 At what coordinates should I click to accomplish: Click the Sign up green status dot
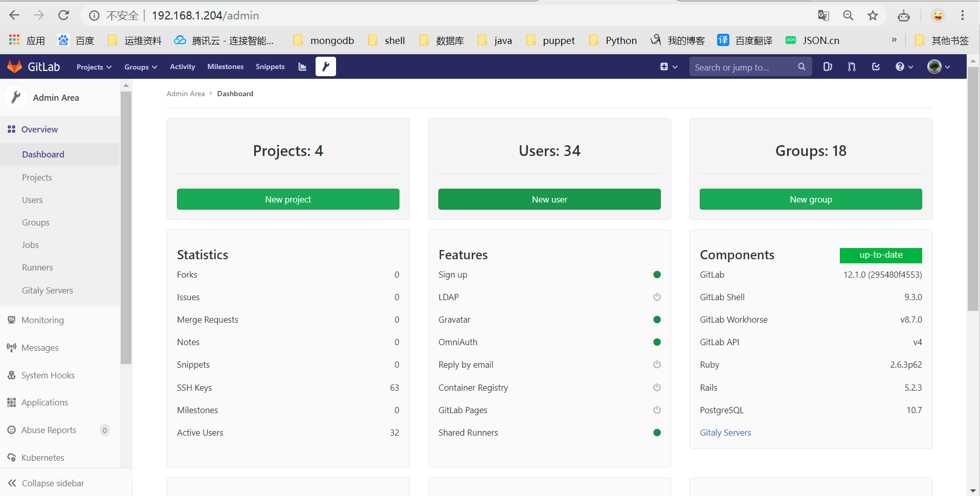click(x=657, y=275)
